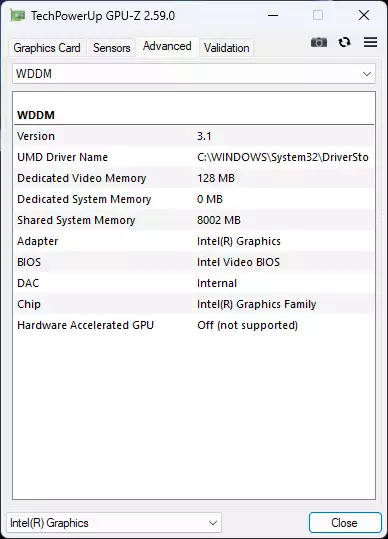The image size is (388, 539).
Task: Click the Close button
Action: [345, 523]
